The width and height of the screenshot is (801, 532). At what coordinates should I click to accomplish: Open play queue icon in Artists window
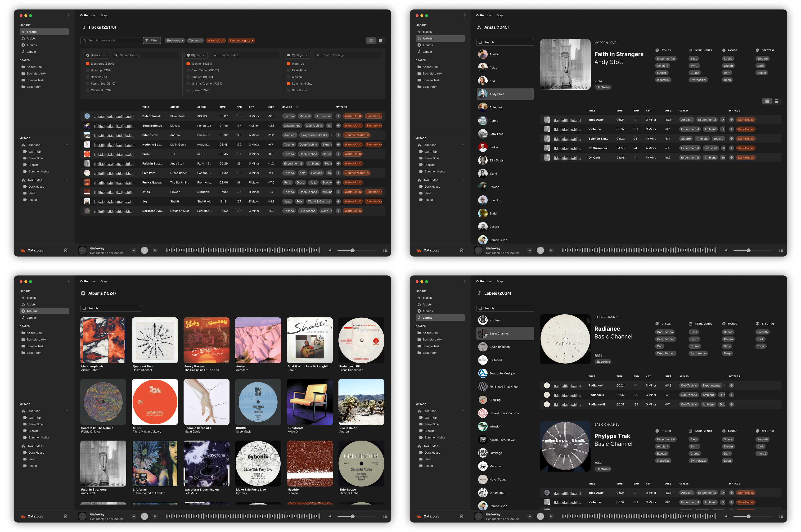coord(781,250)
